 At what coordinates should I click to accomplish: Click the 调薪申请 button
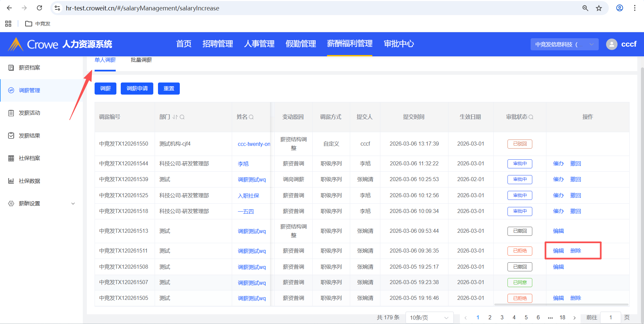[137, 89]
